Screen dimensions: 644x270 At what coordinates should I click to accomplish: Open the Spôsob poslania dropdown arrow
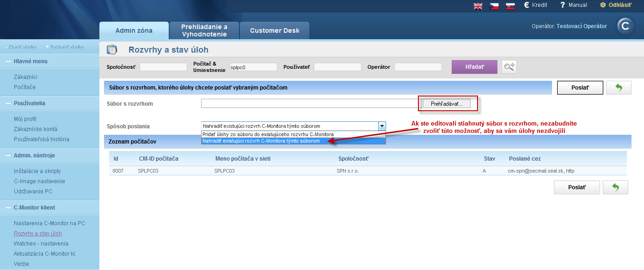[x=382, y=126]
